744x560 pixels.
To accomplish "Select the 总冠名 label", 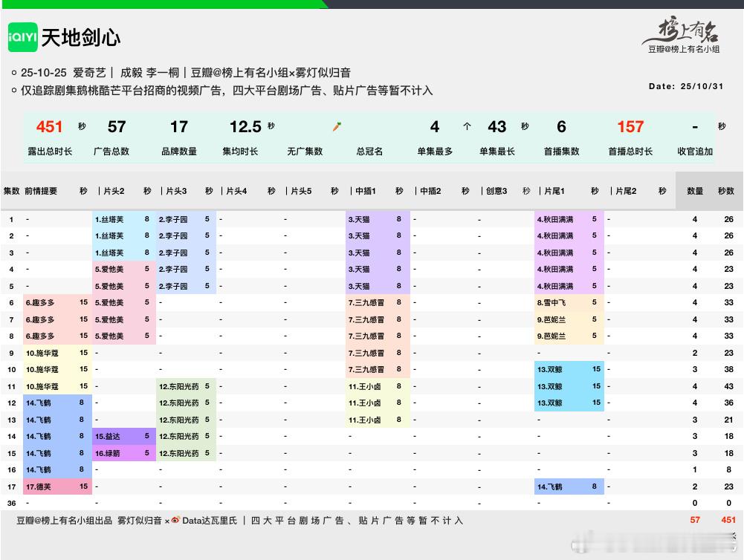I will (369, 152).
